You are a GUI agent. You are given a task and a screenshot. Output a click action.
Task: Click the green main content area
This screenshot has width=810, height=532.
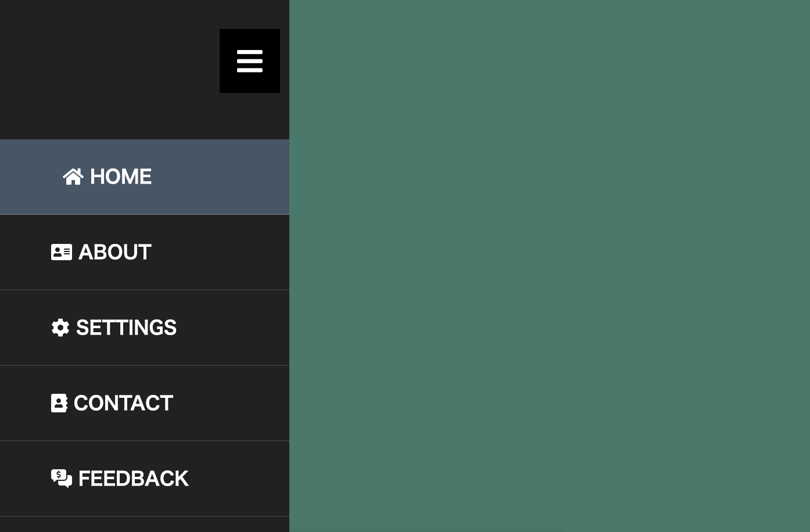pos(549,266)
